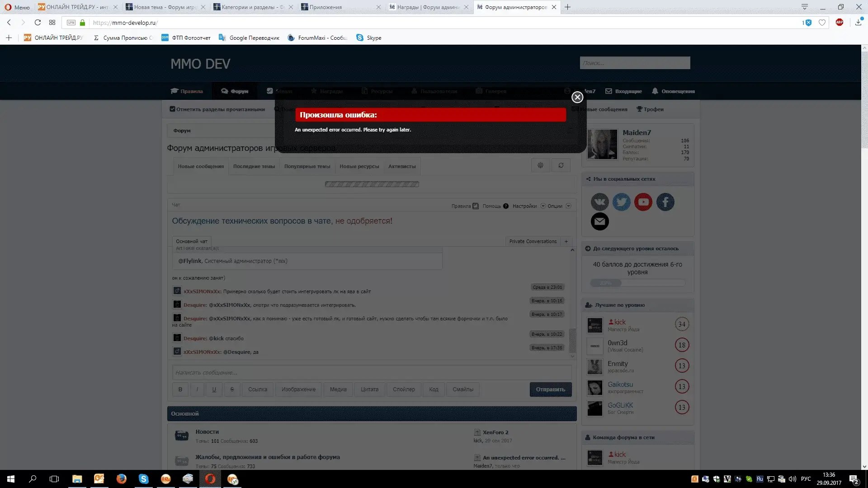Image resolution: width=868 pixels, height=488 pixels.
Task: Open the Форум navigation item
Action: pos(235,91)
